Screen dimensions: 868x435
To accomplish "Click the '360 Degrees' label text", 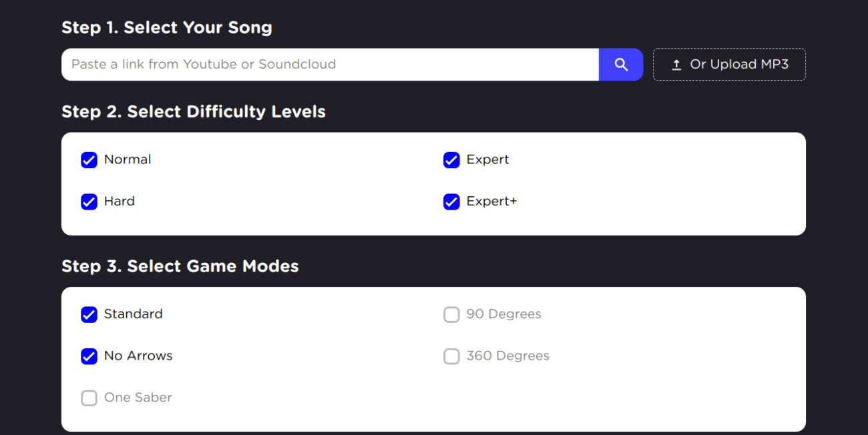I will pyautogui.click(x=507, y=356).
